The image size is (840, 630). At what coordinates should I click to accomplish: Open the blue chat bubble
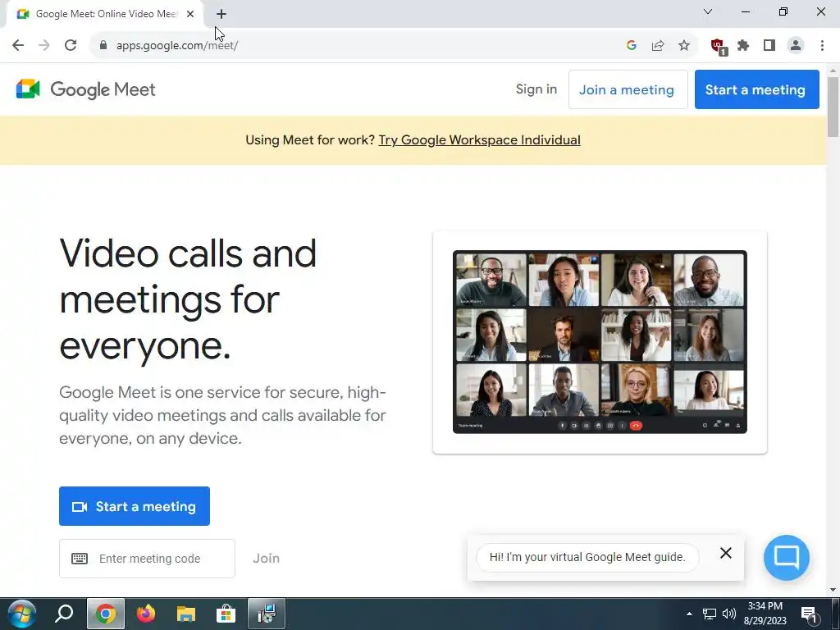(787, 557)
